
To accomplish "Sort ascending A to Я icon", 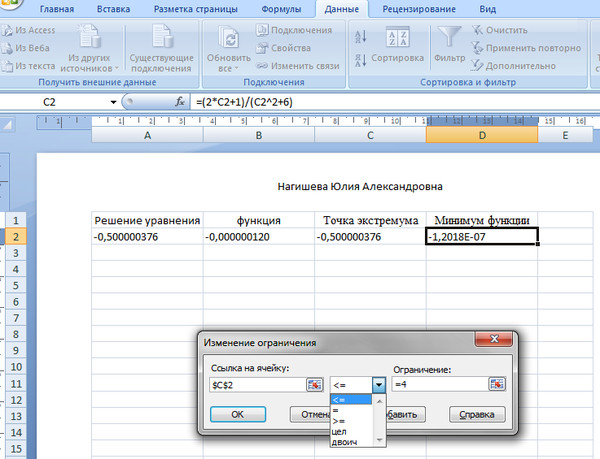I will tap(361, 37).
